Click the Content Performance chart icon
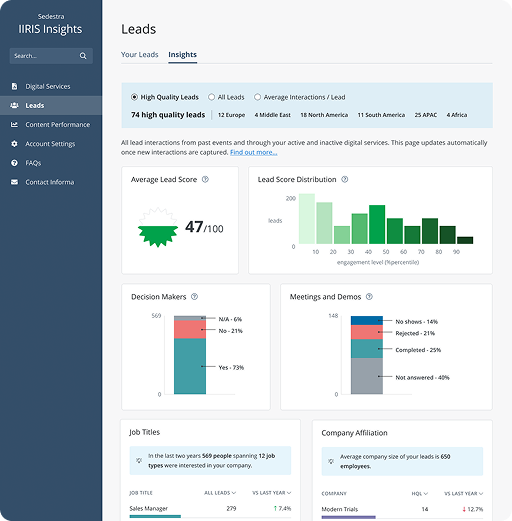 [14, 124]
